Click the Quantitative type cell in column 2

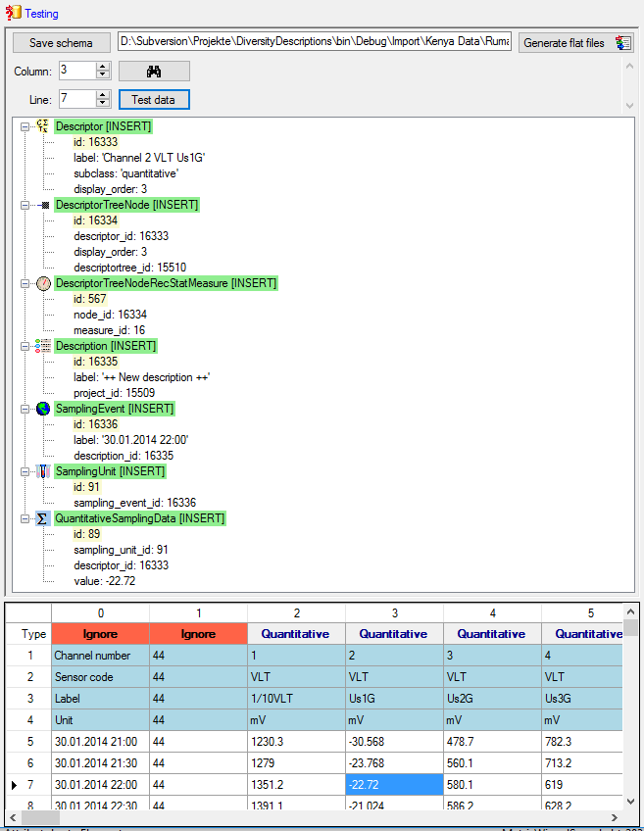coord(296,634)
